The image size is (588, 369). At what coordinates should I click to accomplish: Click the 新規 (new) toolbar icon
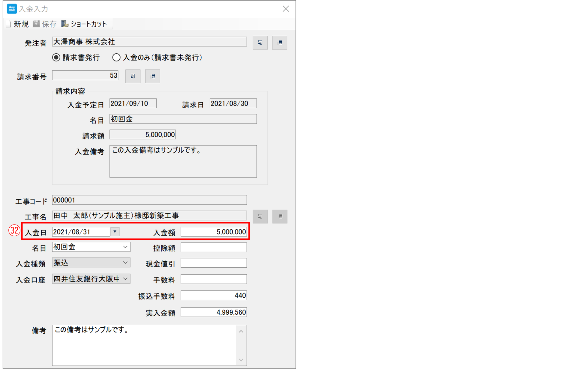(17, 24)
